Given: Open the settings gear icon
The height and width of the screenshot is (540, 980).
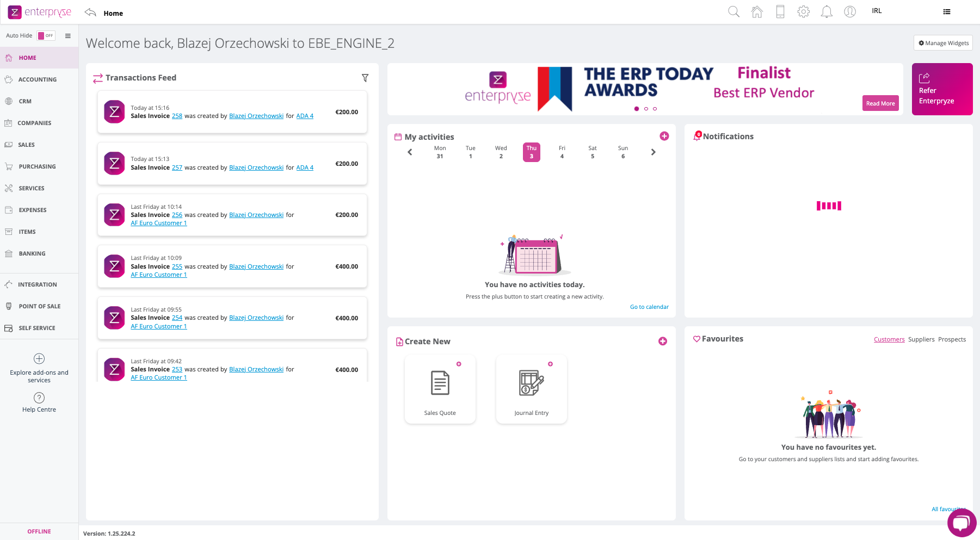Looking at the screenshot, I should pos(804,11).
